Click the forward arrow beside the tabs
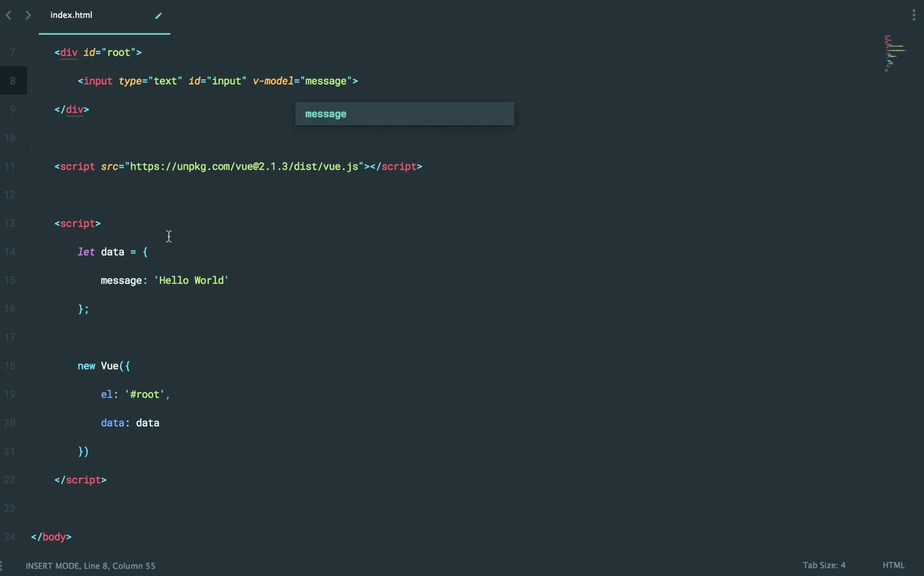 [x=28, y=15]
